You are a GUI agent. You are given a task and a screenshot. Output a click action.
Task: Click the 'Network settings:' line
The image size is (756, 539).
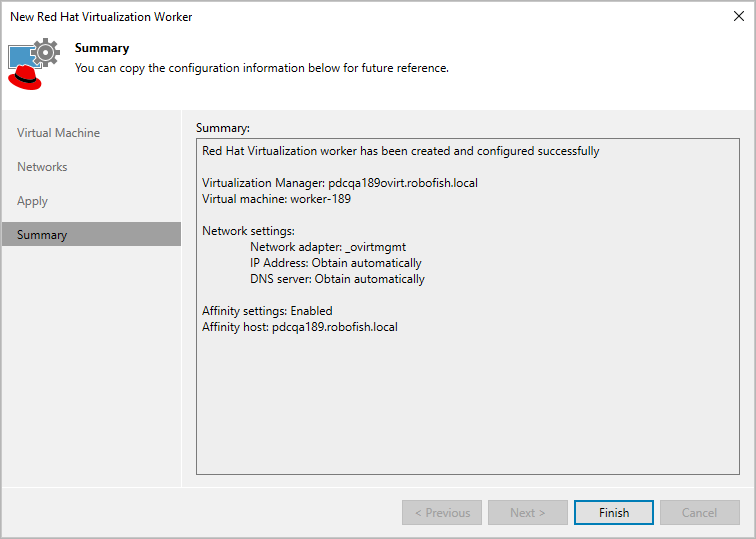click(248, 231)
